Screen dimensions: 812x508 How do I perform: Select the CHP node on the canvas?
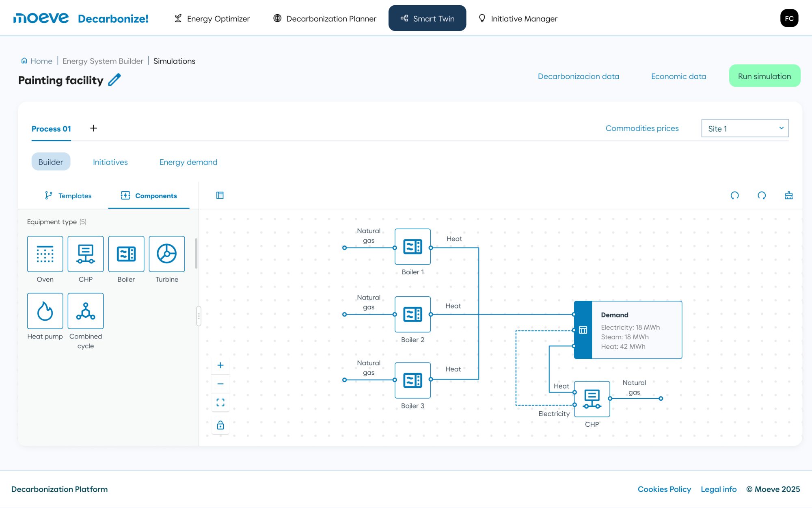point(592,399)
